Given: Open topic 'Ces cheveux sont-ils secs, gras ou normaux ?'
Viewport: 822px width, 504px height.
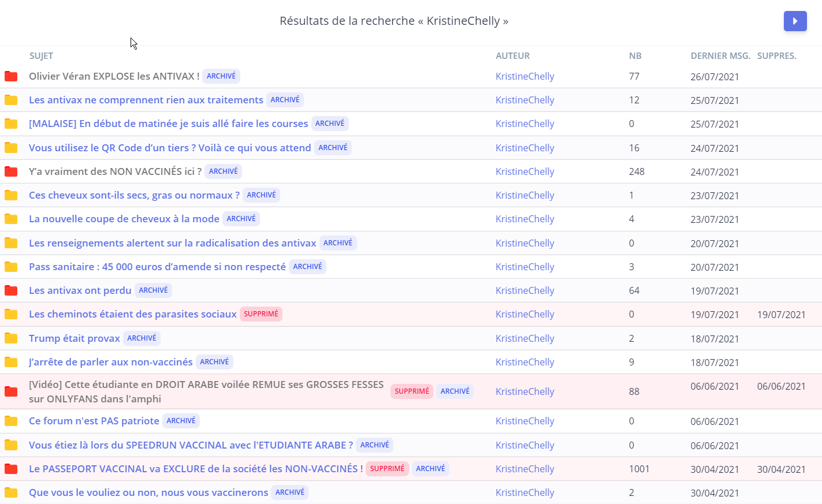Looking at the screenshot, I should pyautogui.click(x=134, y=195).
